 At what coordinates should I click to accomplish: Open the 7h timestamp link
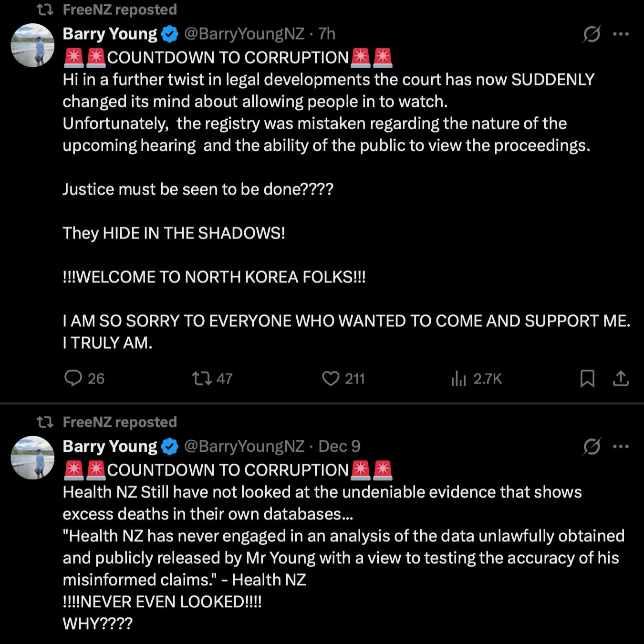(327, 34)
